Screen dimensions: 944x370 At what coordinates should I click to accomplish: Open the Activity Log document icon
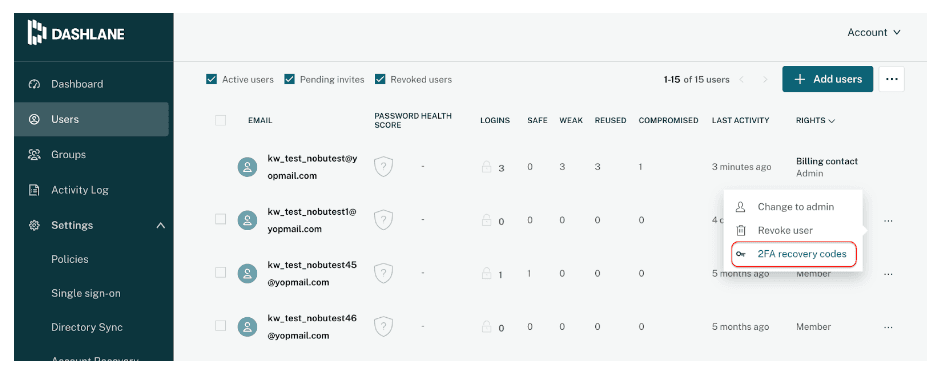(x=34, y=190)
